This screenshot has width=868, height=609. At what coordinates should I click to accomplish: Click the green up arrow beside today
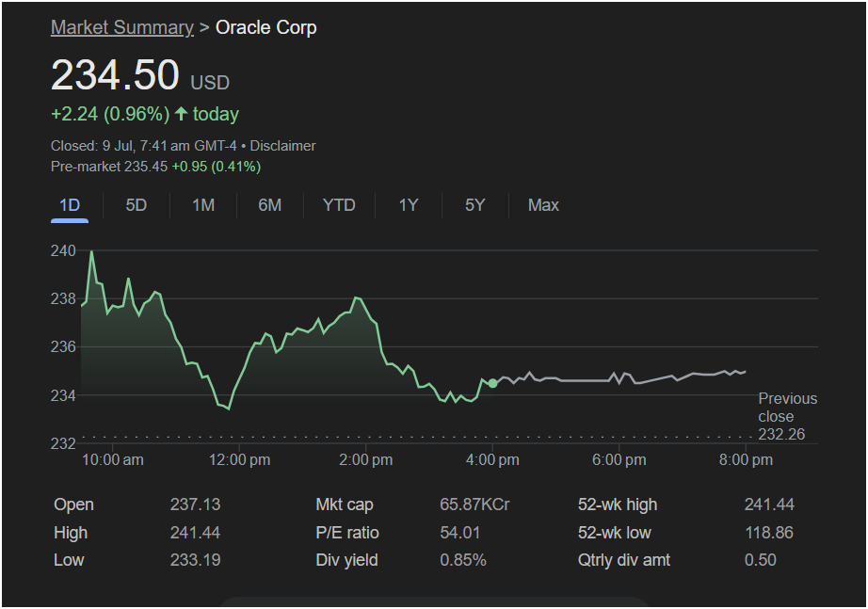tap(181, 114)
